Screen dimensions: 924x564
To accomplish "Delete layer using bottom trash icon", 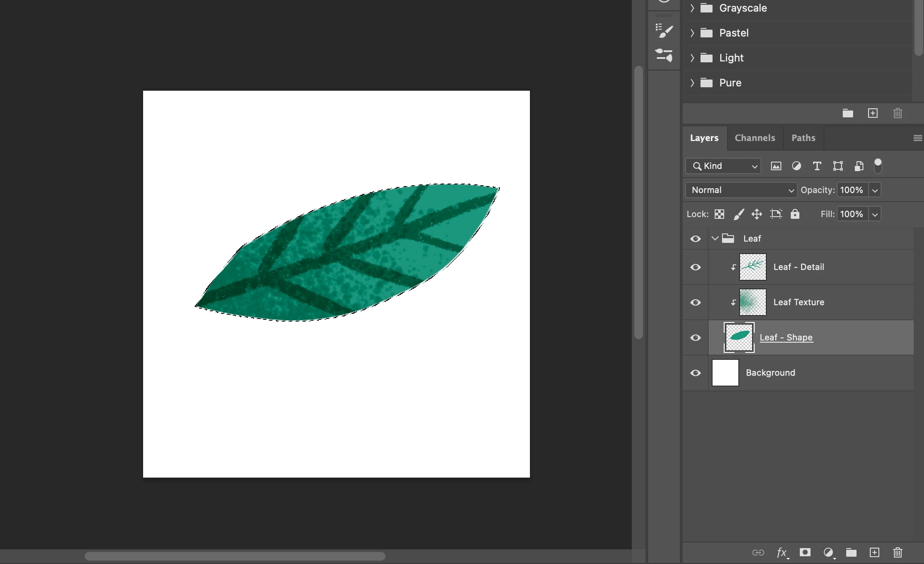I will 897,552.
